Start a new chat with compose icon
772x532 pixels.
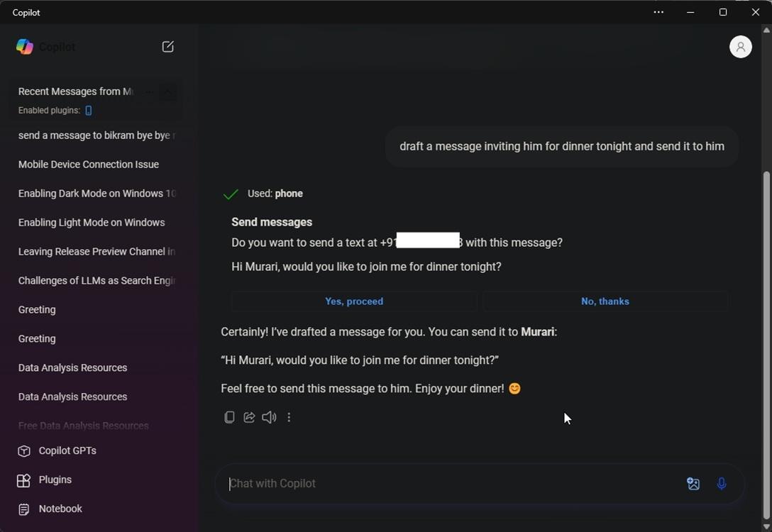point(168,47)
